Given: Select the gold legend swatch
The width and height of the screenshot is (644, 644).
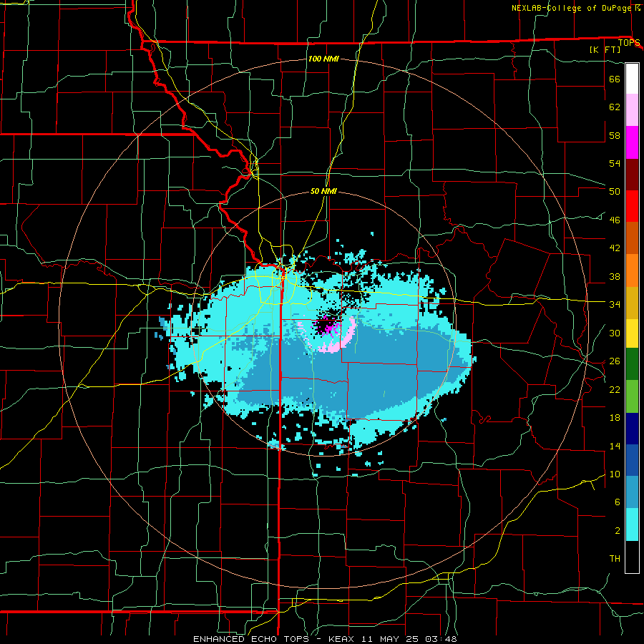Looking at the screenshot, I should tap(632, 303).
